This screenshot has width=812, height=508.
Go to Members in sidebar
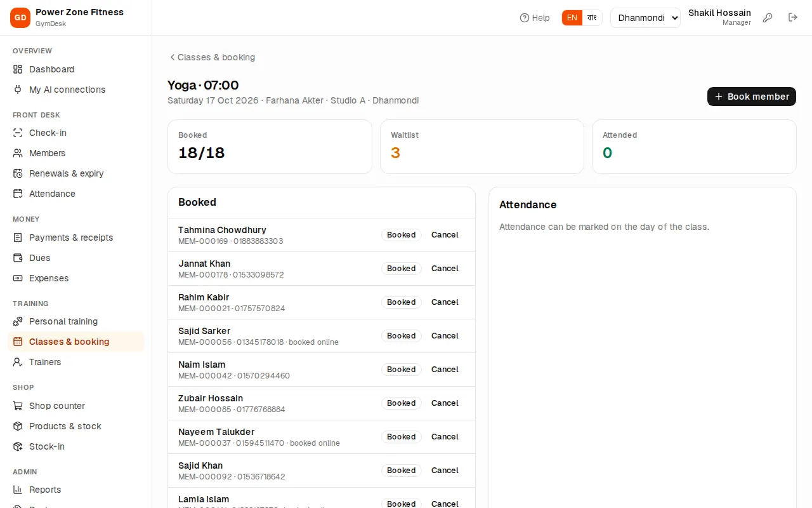[x=76, y=153]
